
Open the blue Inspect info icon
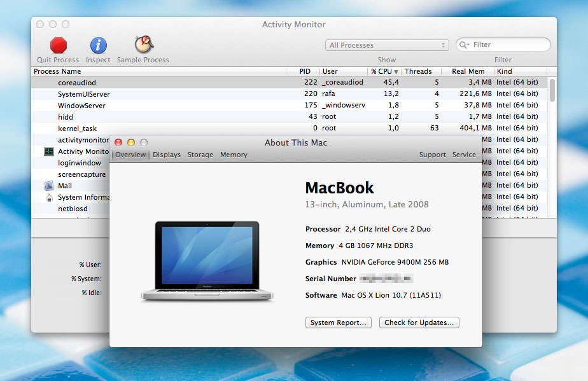coord(98,45)
